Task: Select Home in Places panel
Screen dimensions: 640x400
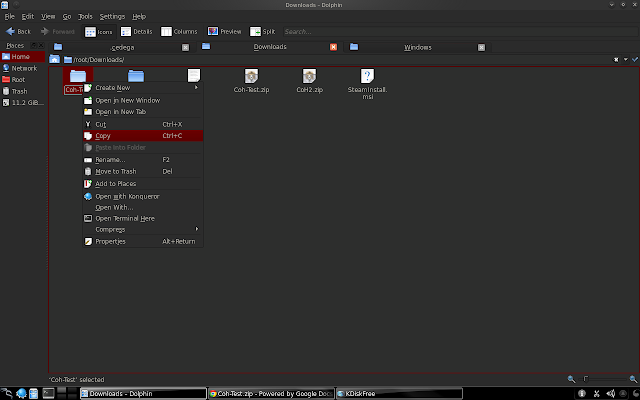Action: tap(22, 56)
